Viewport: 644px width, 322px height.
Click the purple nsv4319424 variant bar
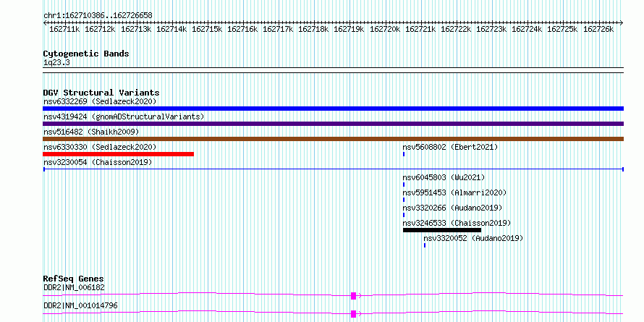click(x=333, y=124)
